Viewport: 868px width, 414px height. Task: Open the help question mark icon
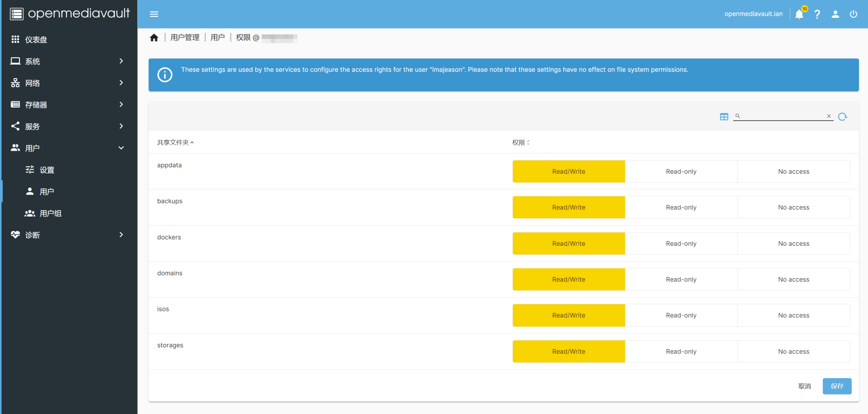point(817,14)
